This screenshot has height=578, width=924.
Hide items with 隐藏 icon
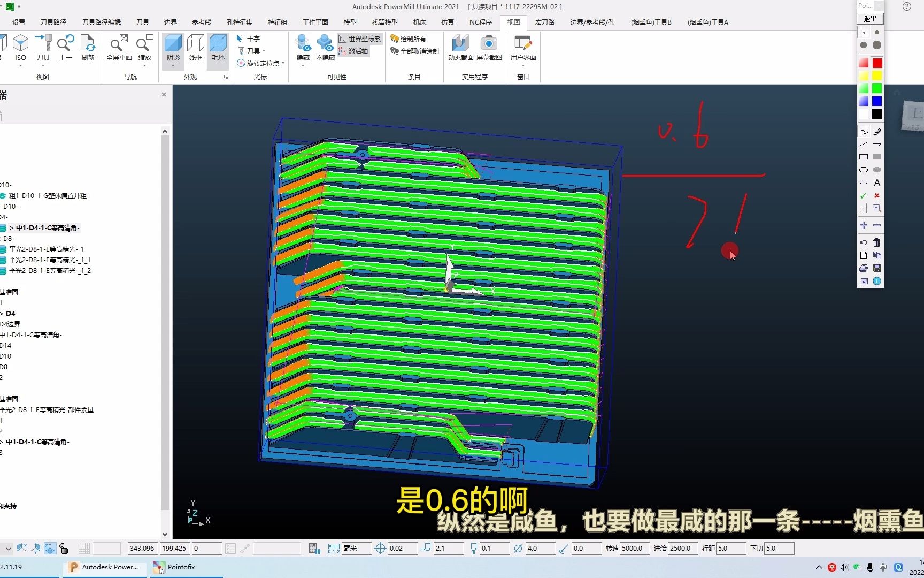coord(303,43)
